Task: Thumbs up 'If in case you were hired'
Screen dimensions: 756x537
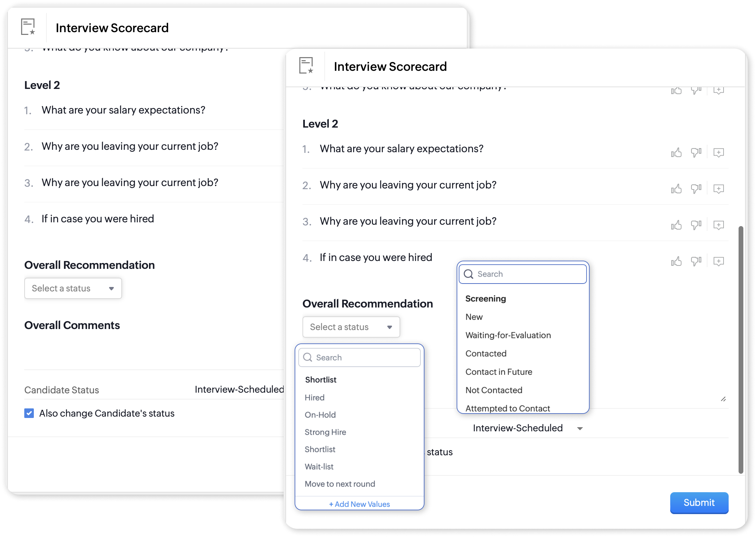Action: (676, 262)
